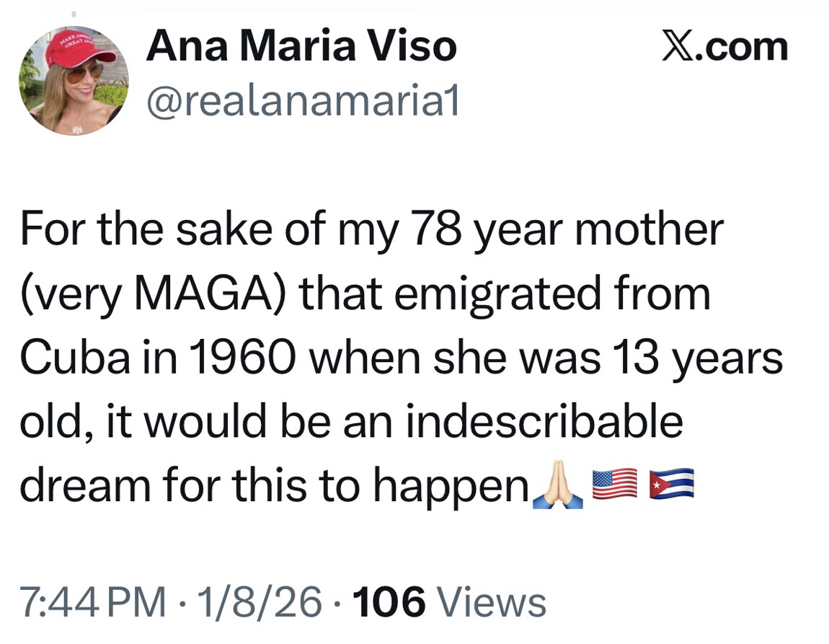
Task: Click the Cuban flag emoji
Action: [x=671, y=485]
